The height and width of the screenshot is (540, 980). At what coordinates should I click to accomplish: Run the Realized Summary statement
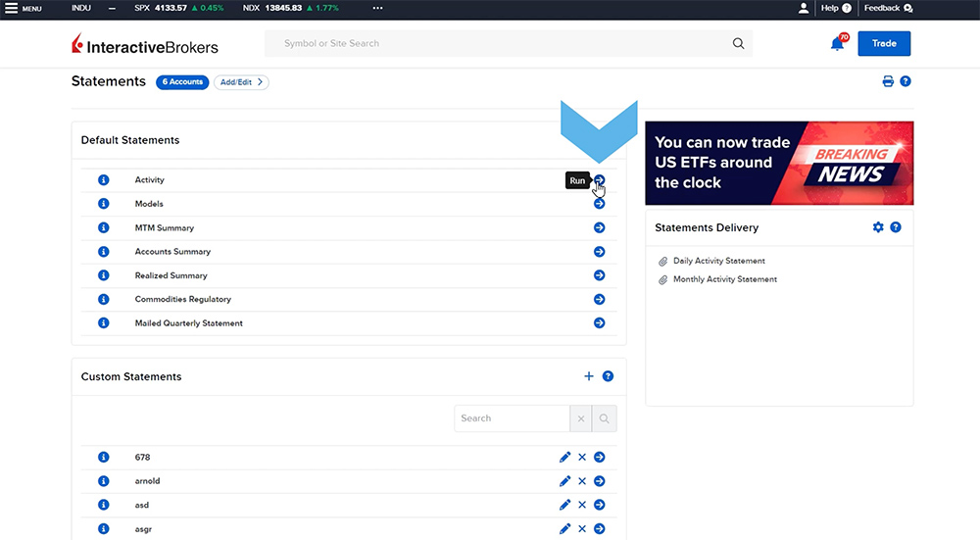coord(599,275)
